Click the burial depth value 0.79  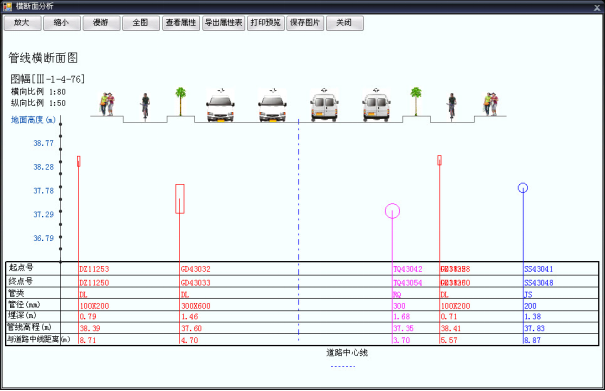[x=88, y=317]
